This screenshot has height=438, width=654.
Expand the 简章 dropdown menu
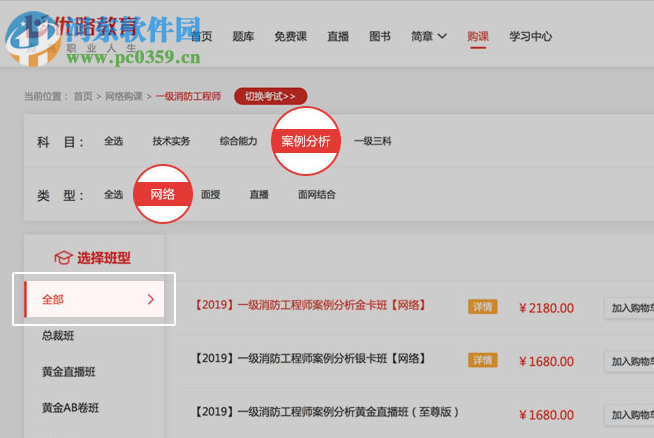click(x=429, y=37)
